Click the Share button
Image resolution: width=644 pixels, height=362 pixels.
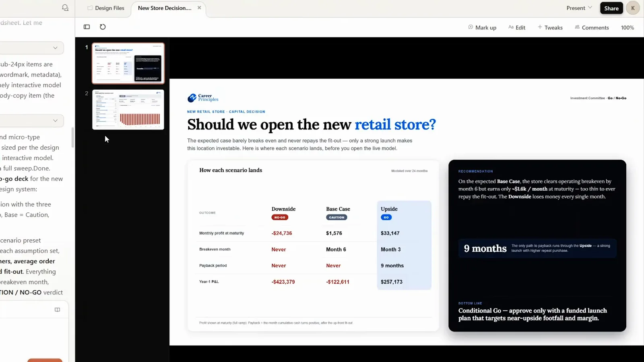(611, 8)
